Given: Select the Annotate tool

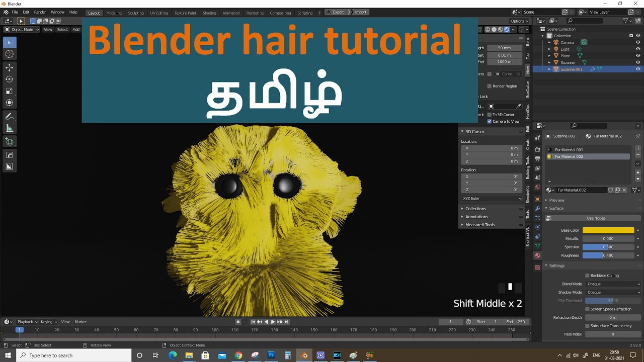Looking at the screenshot, I should [x=10, y=117].
